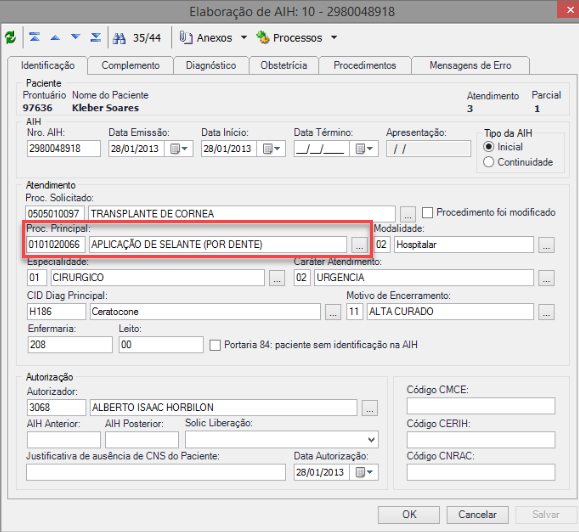Click the binoculars search icon

119,38
